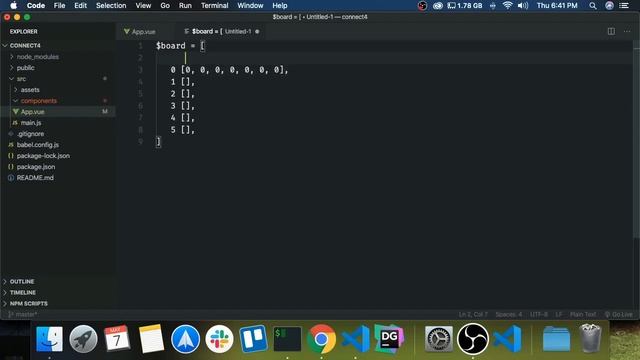Collapse the CONNECT4 project root
Image resolution: width=640 pixels, height=360 pixels.
[25, 45]
